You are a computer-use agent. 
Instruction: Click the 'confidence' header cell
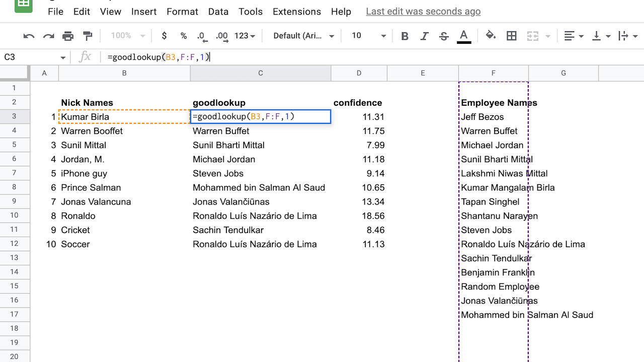(359, 103)
